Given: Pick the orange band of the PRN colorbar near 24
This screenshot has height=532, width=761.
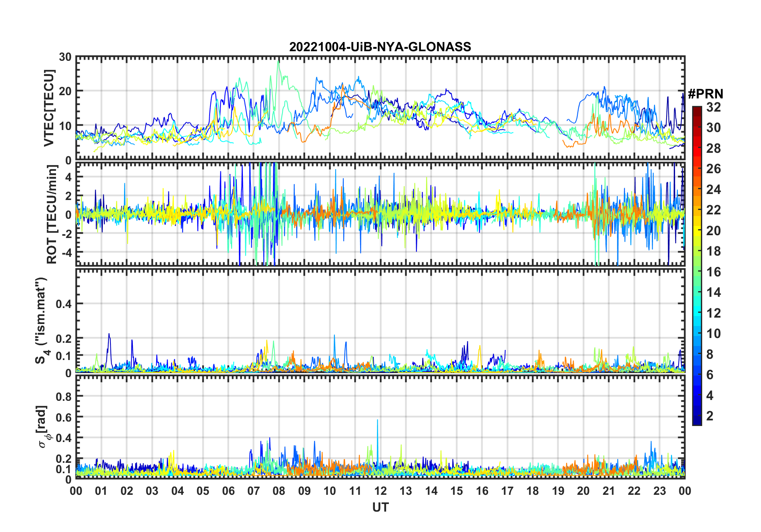Looking at the screenshot, I should [x=697, y=189].
